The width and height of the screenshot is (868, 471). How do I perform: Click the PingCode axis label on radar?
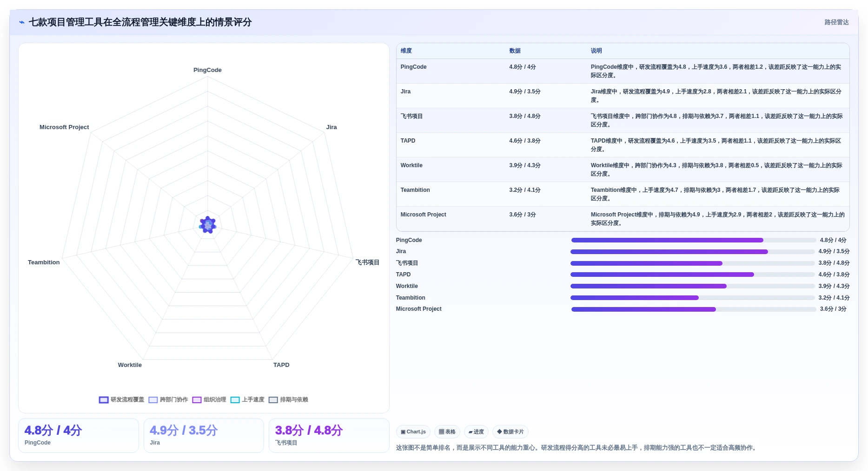pyautogui.click(x=207, y=70)
